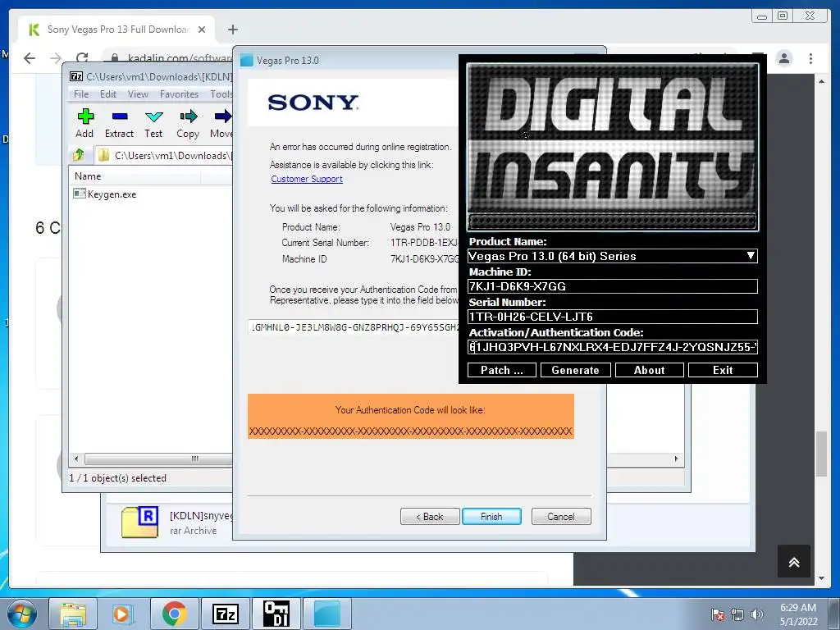Click the Chrome reload icon
The width and height of the screenshot is (840, 630).
[82, 58]
